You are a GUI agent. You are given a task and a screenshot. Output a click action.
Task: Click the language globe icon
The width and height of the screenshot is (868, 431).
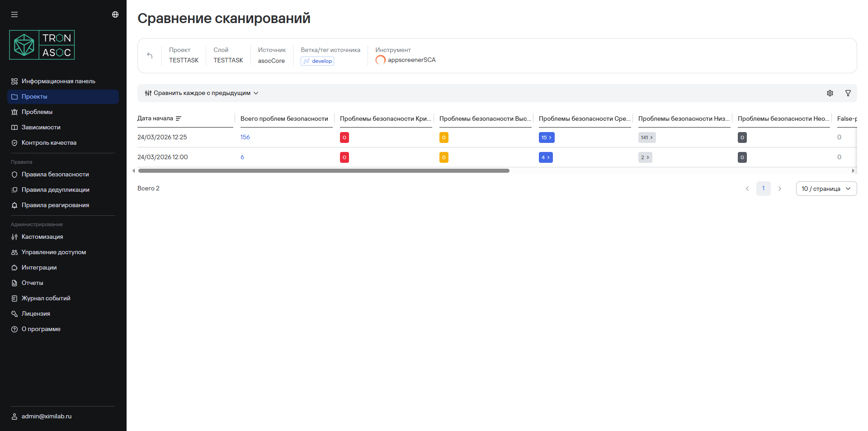click(115, 14)
